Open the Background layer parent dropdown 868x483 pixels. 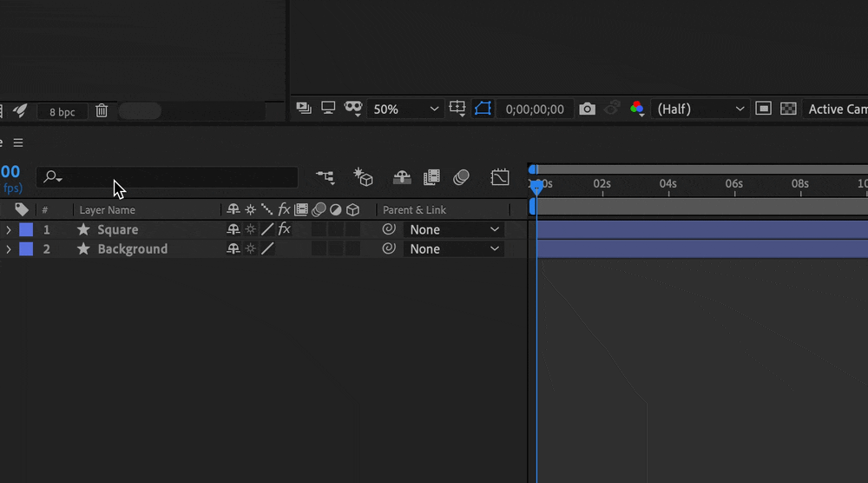click(454, 249)
